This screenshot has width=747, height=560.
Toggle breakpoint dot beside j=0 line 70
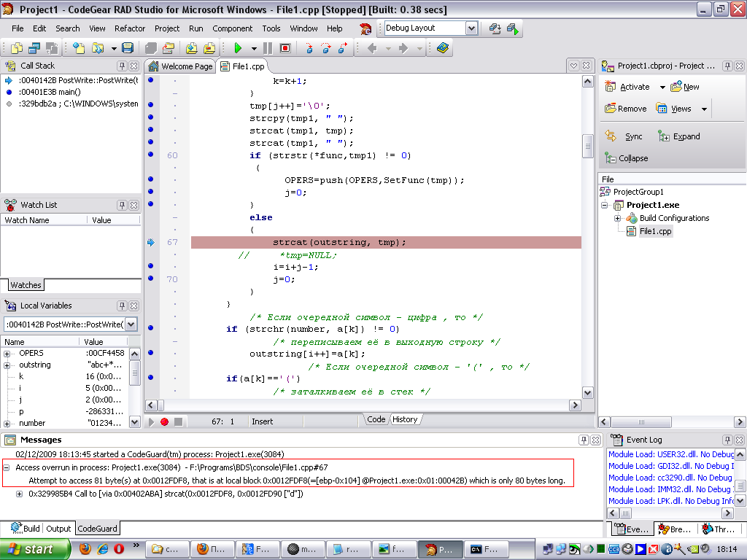pos(151,279)
